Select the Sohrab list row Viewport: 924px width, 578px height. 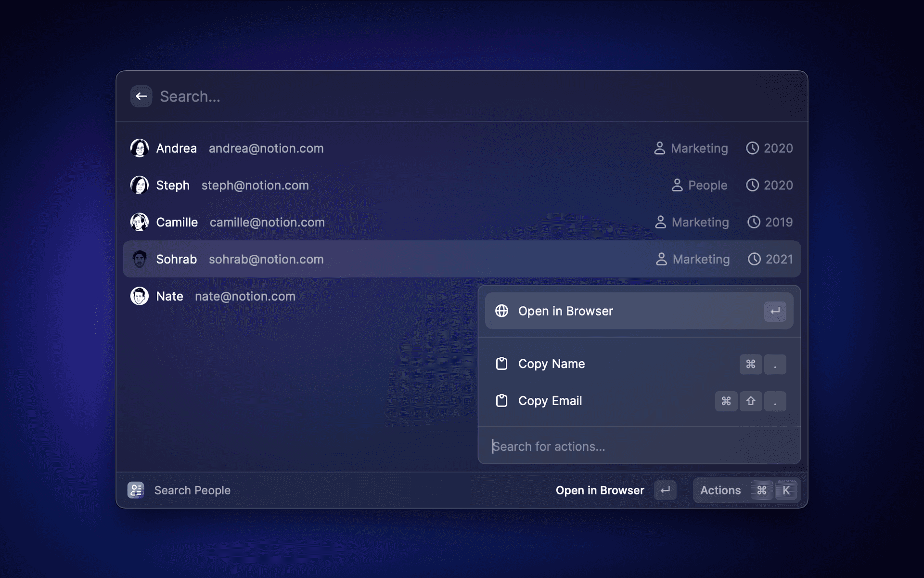coord(461,259)
